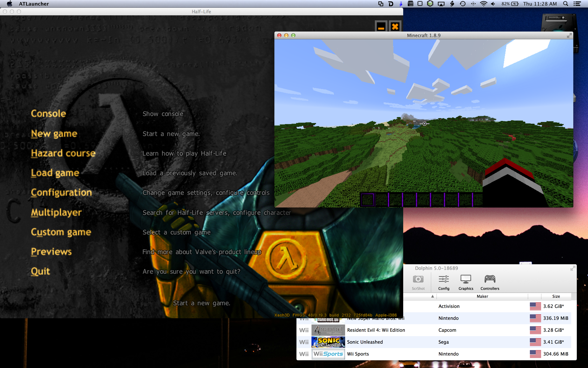Click the empty square menu bar icon
Viewport: 588px width, 368px height.
click(420, 4)
